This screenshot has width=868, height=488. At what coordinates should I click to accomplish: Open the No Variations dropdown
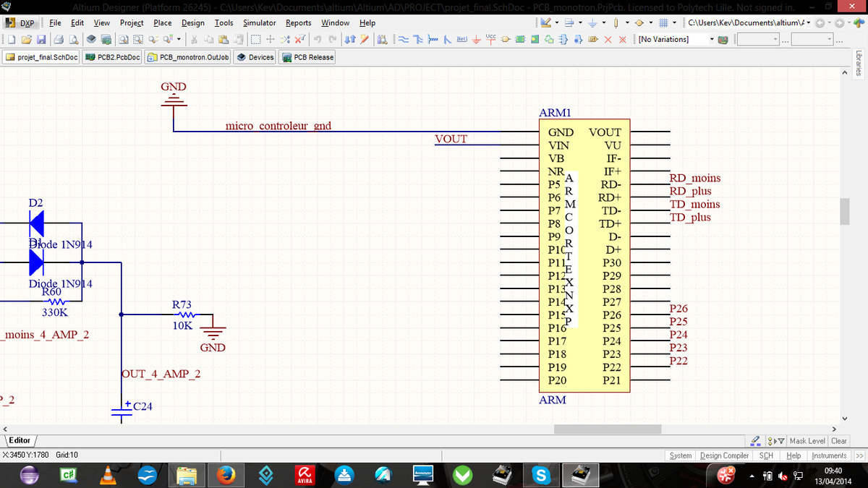[x=712, y=39]
